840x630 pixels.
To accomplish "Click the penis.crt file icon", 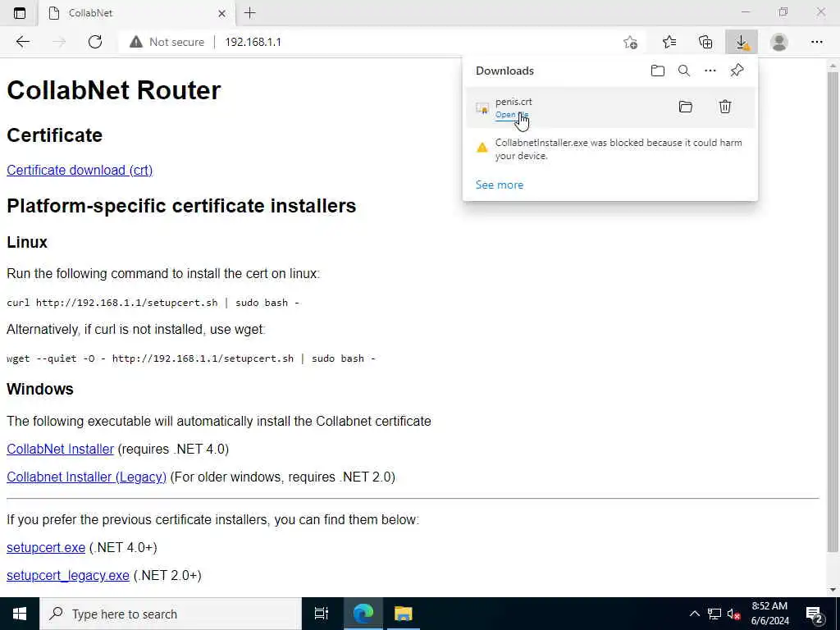I will [482, 108].
